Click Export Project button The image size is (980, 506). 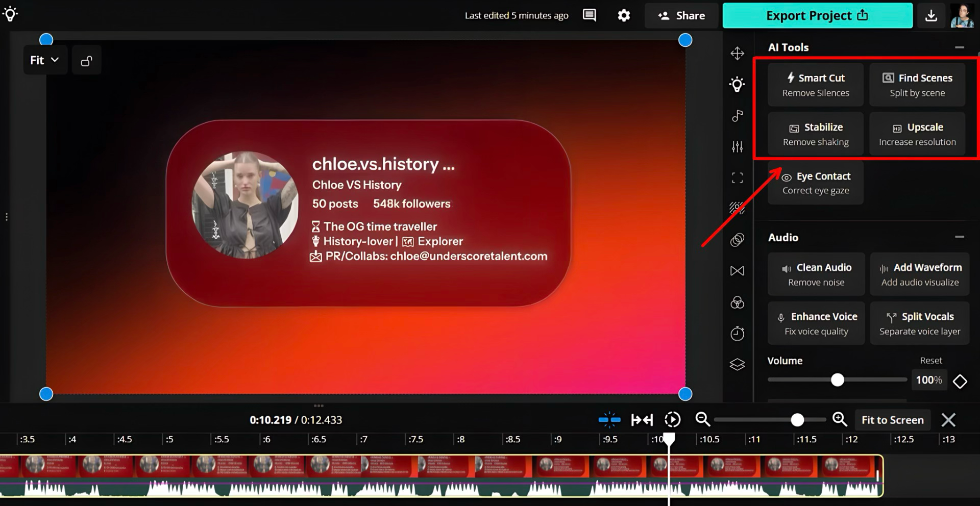click(x=818, y=16)
